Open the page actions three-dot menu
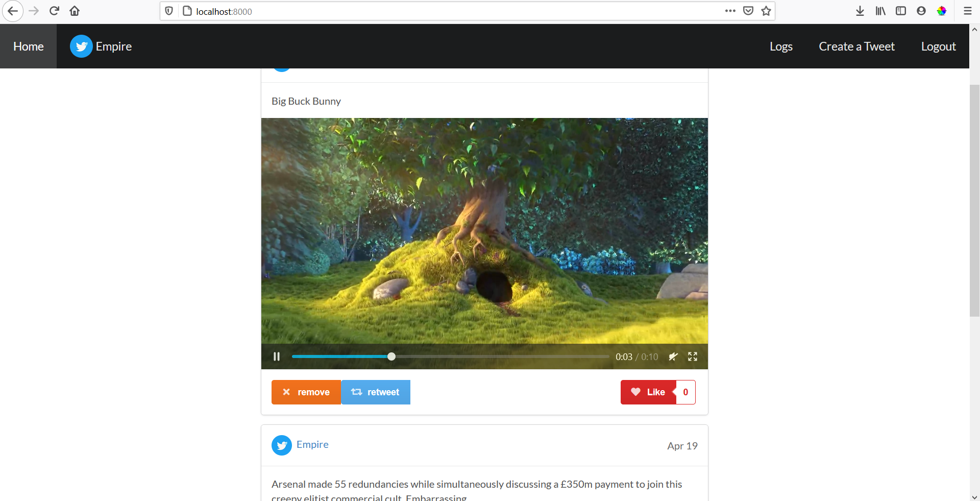 [x=730, y=11]
